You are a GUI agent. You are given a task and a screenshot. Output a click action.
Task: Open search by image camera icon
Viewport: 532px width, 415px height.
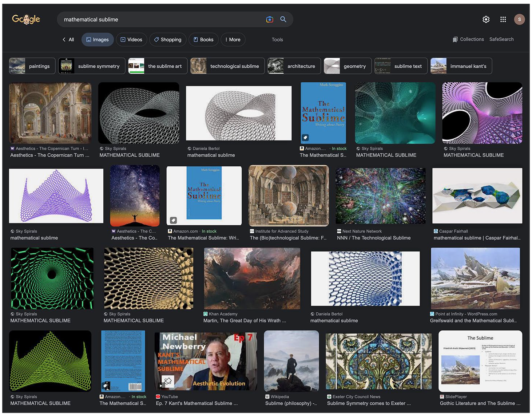pyautogui.click(x=270, y=19)
